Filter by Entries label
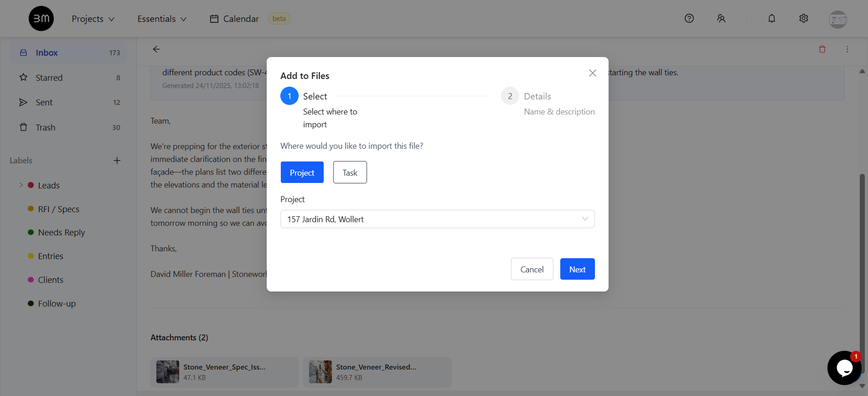The width and height of the screenshot is (868, 396). point(51,256)
